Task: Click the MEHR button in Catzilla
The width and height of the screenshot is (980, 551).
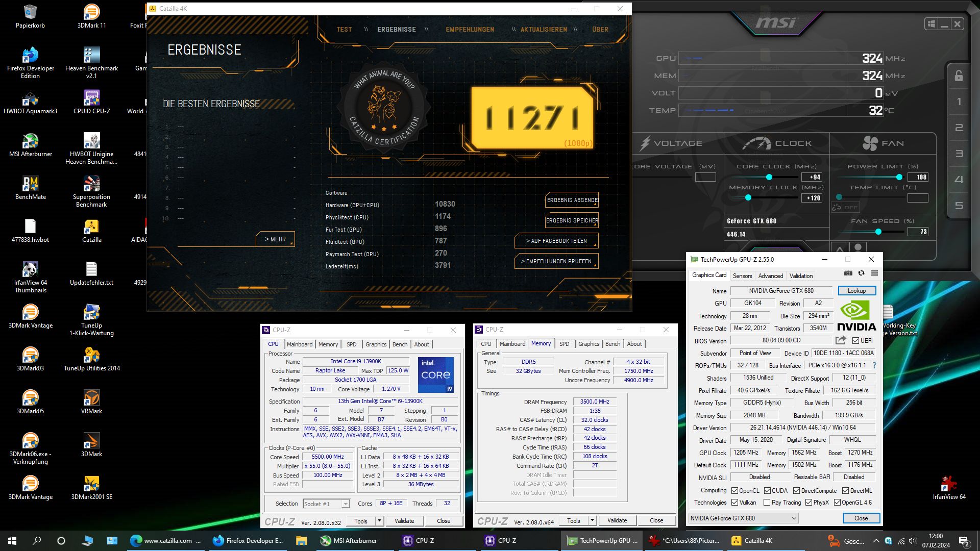Action: (x=275, y=239)
